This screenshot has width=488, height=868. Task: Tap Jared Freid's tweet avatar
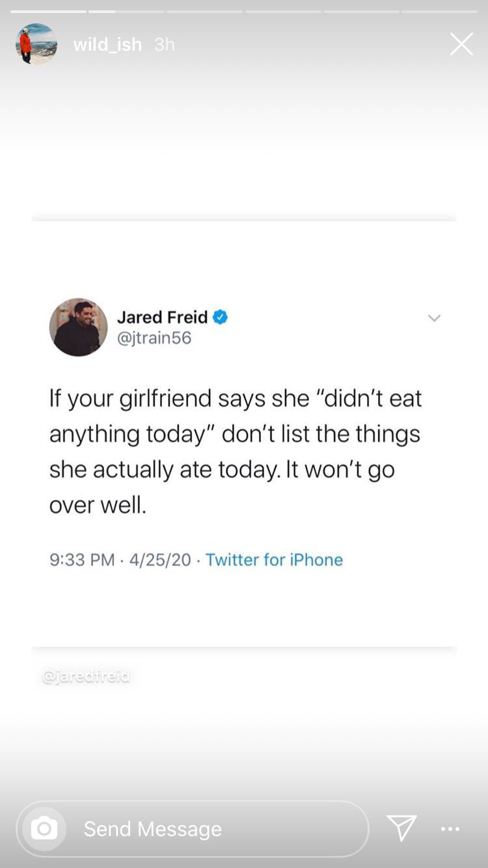coord(79,327)
